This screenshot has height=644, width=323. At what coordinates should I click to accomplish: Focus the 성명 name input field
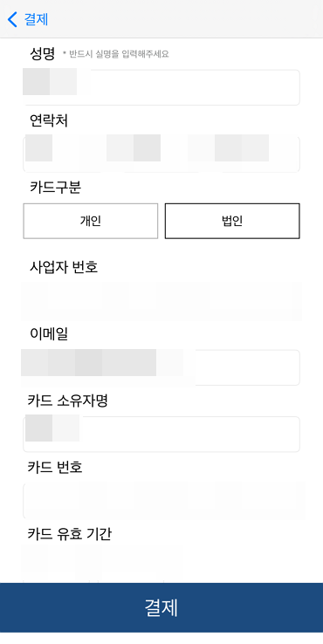click(x=161, y=87)
